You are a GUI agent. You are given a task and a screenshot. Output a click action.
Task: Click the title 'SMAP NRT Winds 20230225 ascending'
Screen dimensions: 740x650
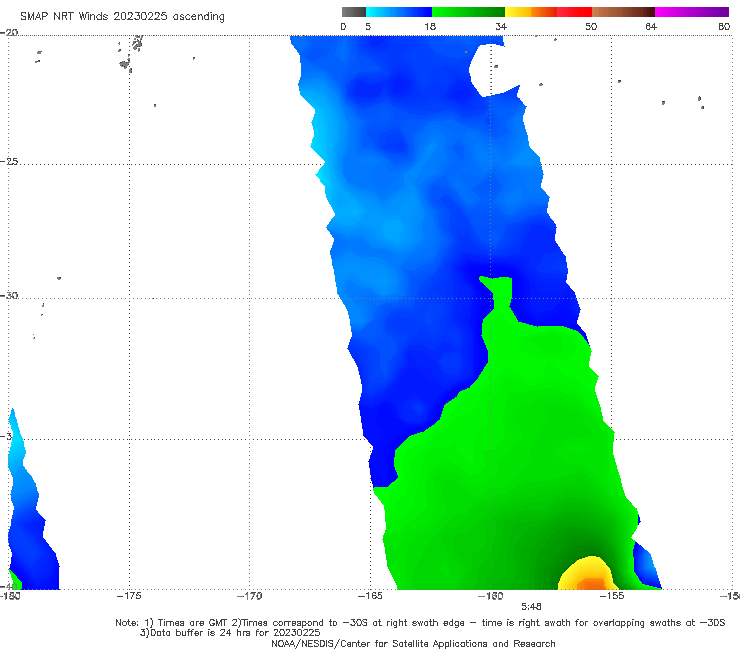[122, 16]
